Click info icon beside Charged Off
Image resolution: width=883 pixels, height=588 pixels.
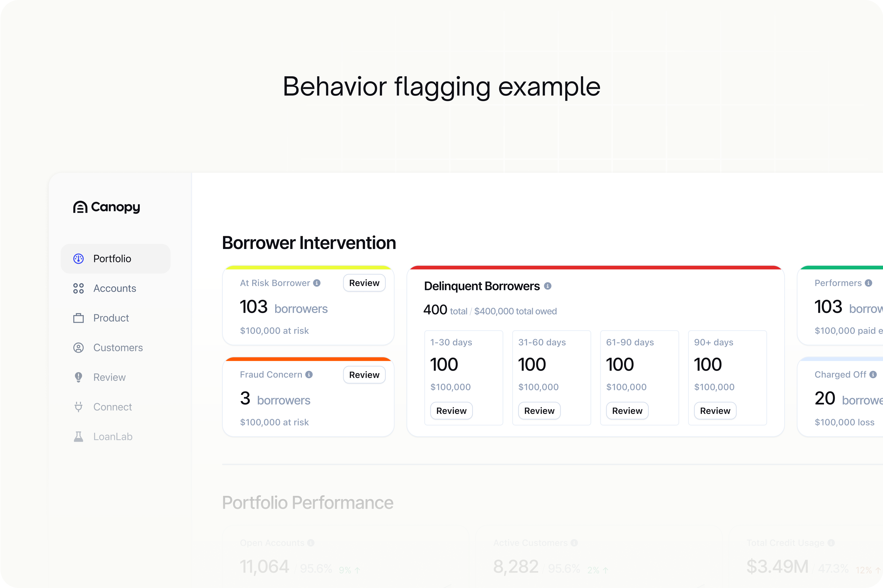[873, 375]
